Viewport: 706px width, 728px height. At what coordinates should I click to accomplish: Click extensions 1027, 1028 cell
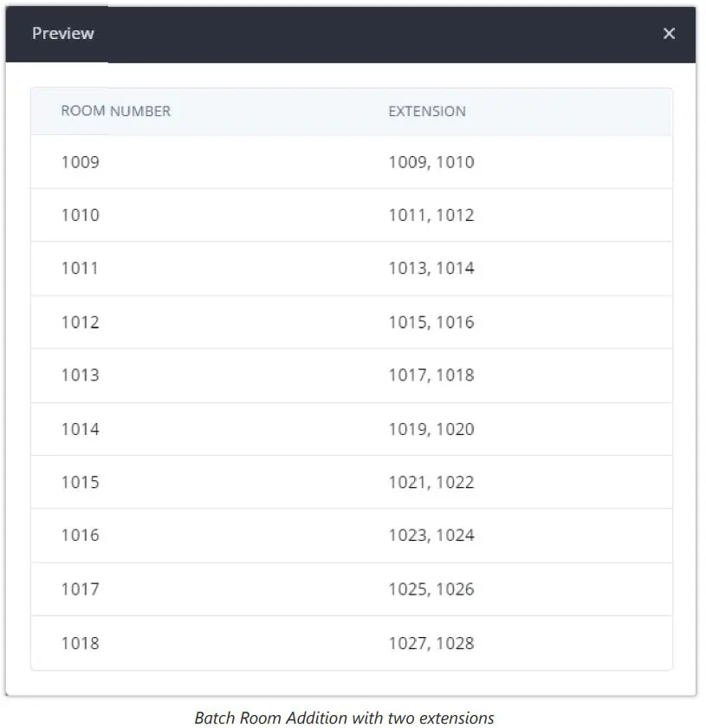pyautogui.click(x=431, y=643)
